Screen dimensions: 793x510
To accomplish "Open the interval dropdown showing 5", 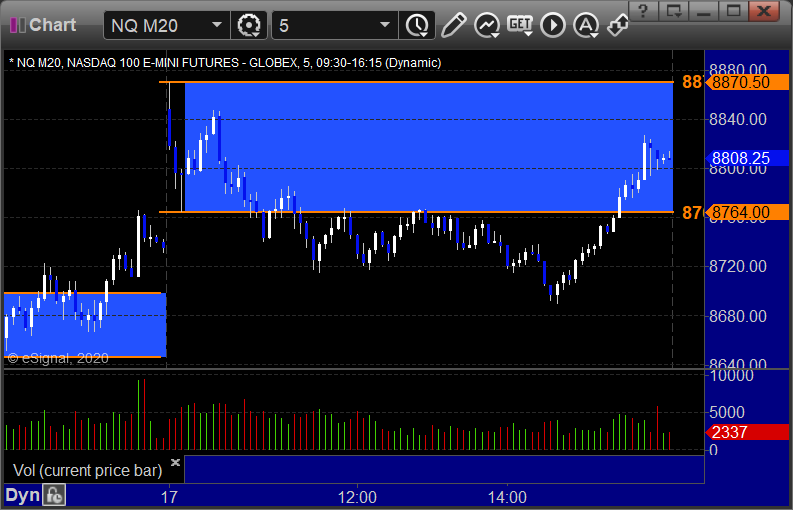I will [385, 25].
